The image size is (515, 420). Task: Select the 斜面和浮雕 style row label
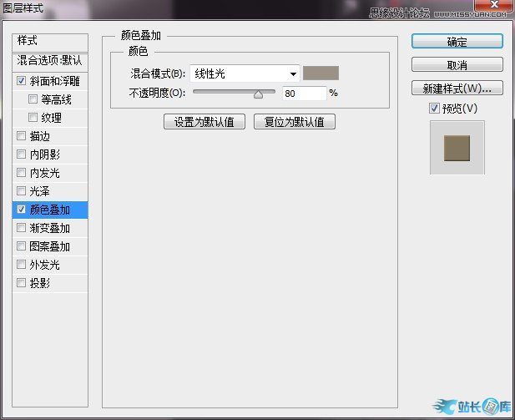click(x=54, y=81)
